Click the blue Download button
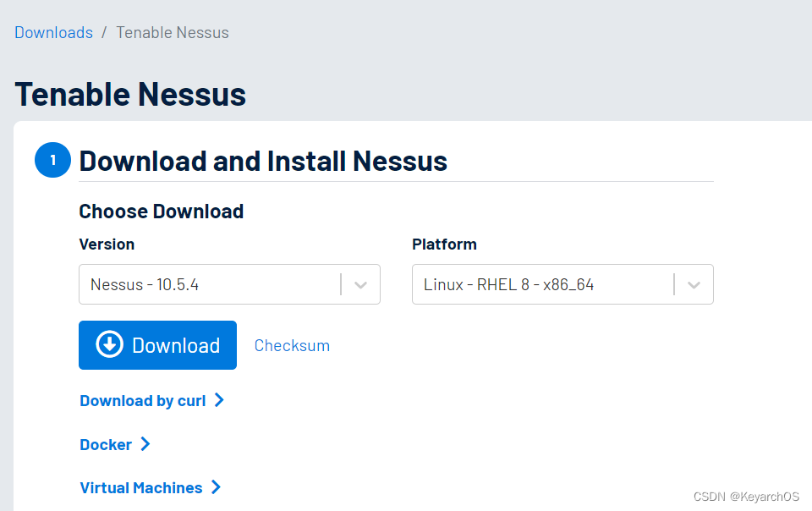Viewport: 812px width, 511px height. (x=157, y=345)
